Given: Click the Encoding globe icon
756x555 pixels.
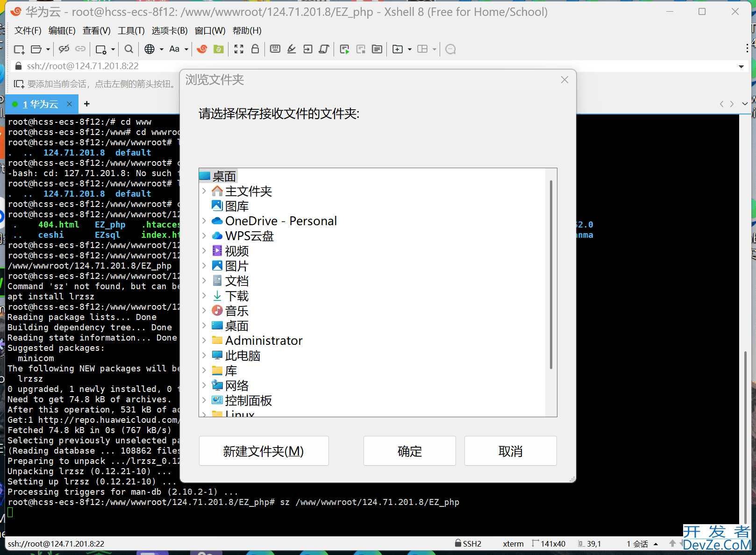Looking at the screenshot, I should [150, 49].
